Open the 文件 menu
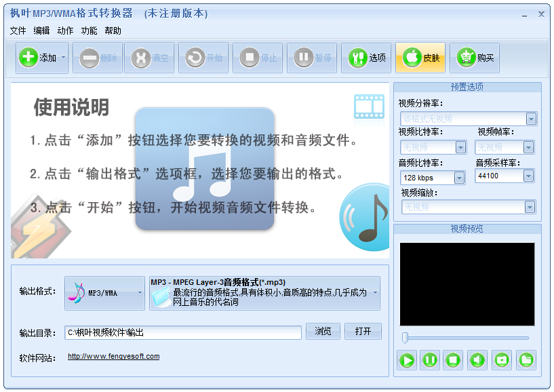 tap(18, 31)
